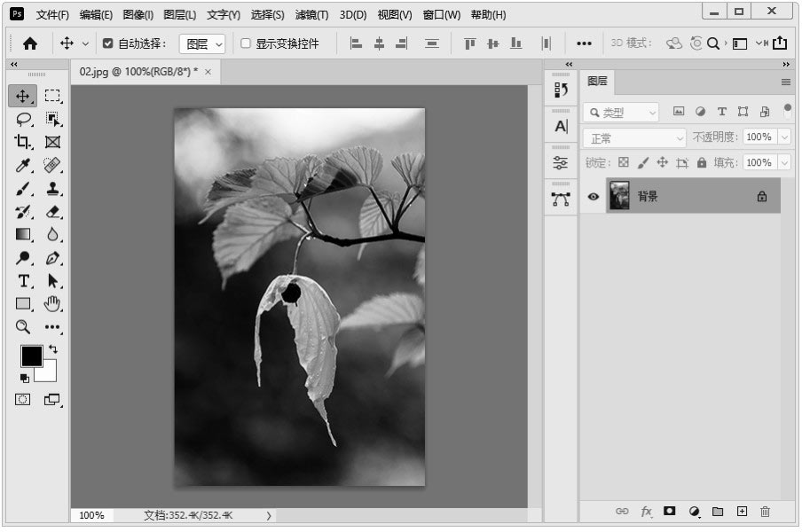The image size is (802, 532).
Task: Select the Zoom tool in toolbar
Action: (x=23, y=327)
